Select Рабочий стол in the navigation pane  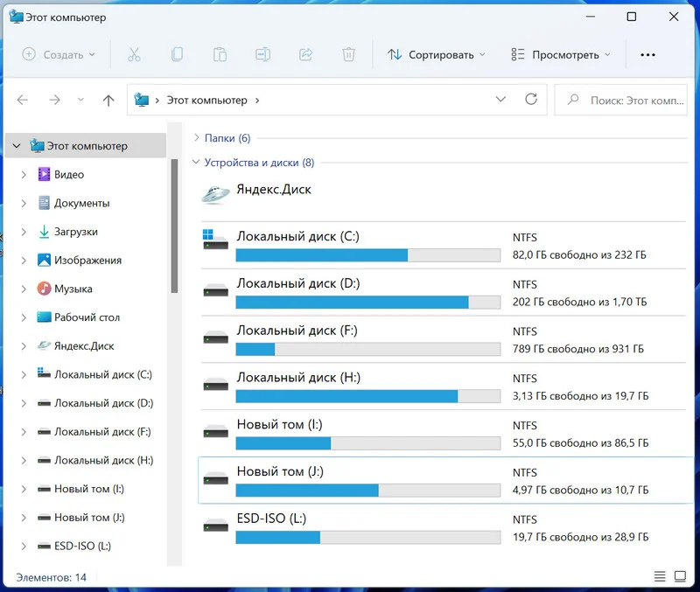pos(87,317)
